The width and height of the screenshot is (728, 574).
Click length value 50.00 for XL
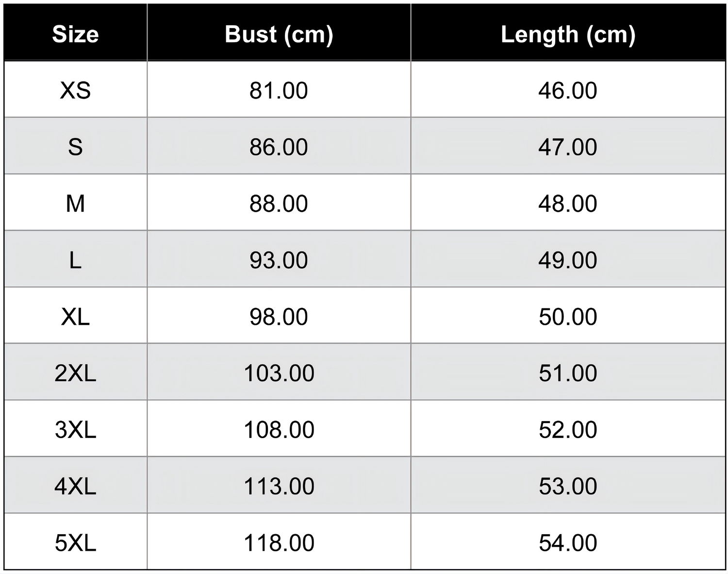point(568,317)
